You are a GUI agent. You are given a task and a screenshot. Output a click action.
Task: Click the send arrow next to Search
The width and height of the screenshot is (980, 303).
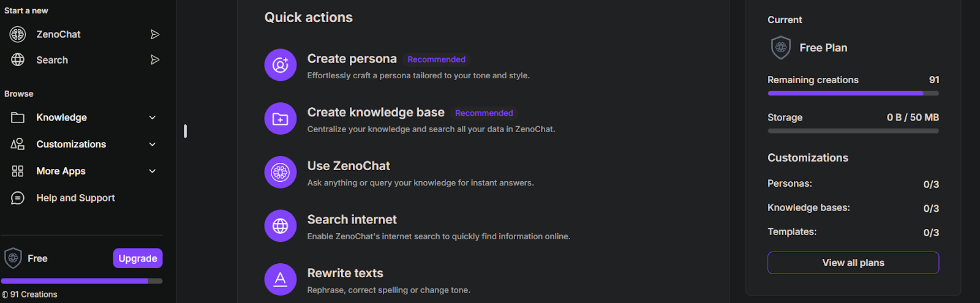pos(155,60)
